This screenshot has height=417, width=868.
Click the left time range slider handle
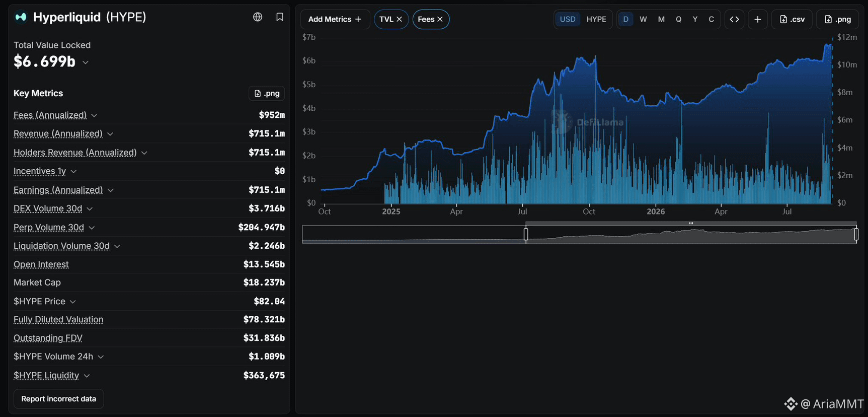[526, 234]
